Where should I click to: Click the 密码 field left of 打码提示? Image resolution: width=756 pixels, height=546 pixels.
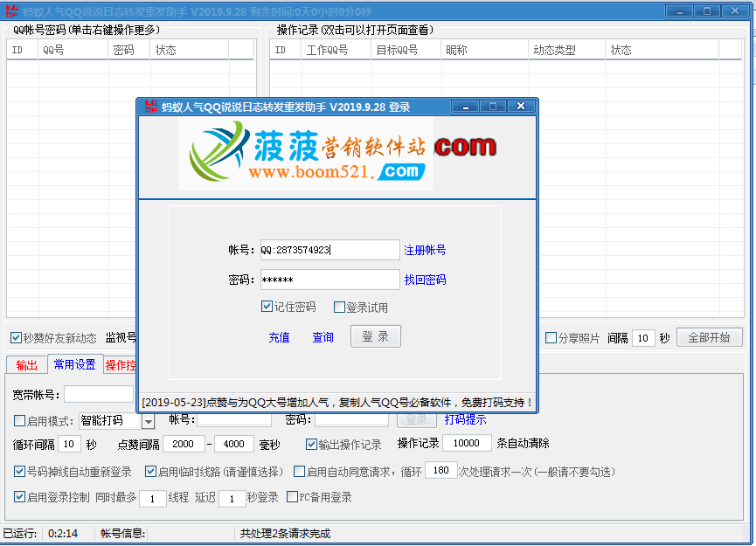(x=352, y=419)
